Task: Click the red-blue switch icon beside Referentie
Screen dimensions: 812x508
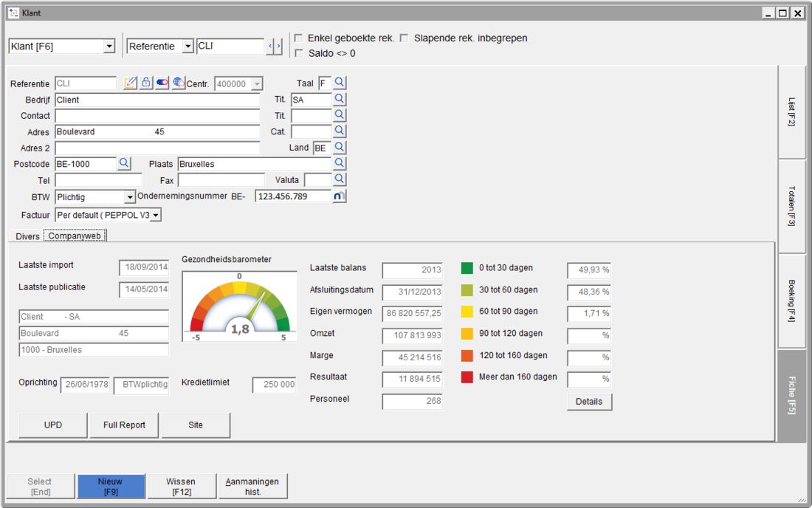Action: click(x=162, y=83)
